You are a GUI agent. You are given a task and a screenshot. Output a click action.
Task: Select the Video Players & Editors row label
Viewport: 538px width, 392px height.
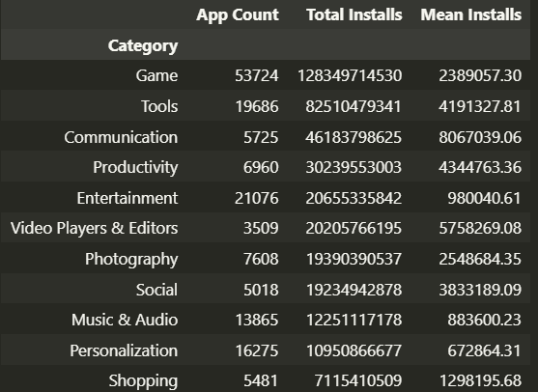click(x=95, y=229)
